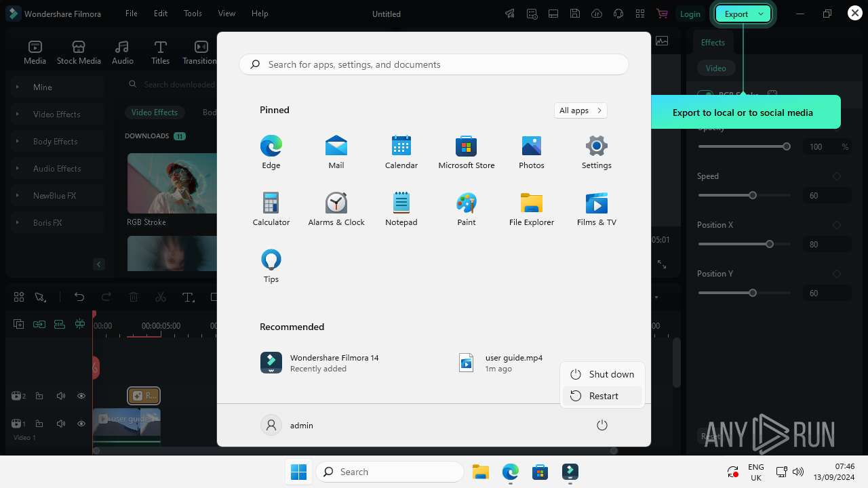Select the scissors split tool

[161, 297]
